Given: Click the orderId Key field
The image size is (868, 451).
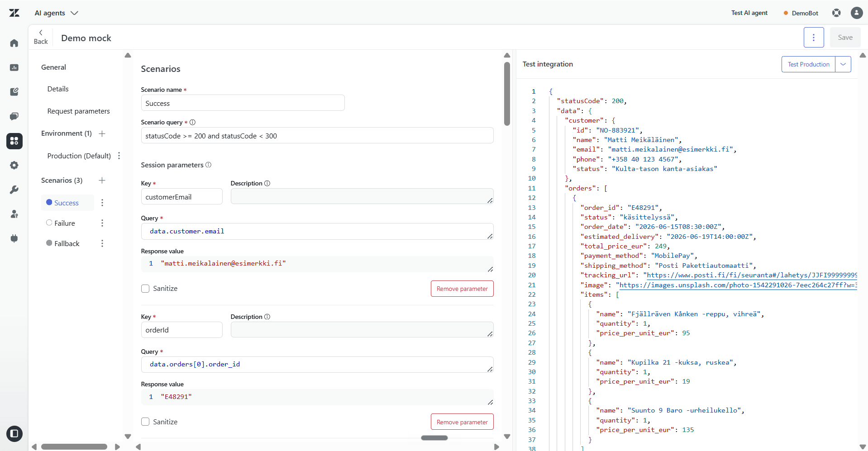Looking at the screenshot, I should [182, 330].
